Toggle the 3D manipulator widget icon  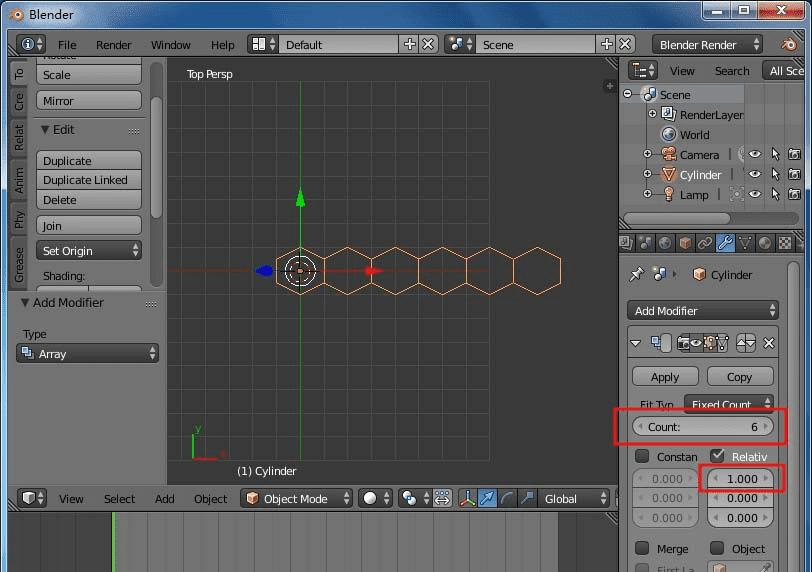[x=467, y=498]
